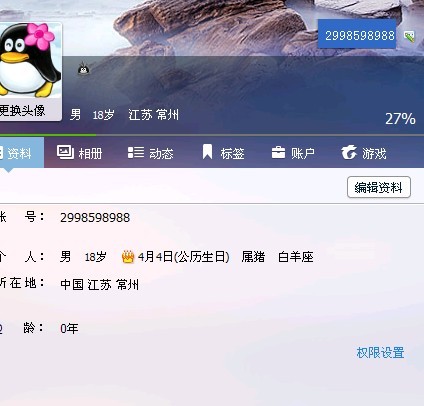Click the 中国 江苏 常州 location value
Image resolution: width=424 pixels, height=406 pixels.
(99, 285)
